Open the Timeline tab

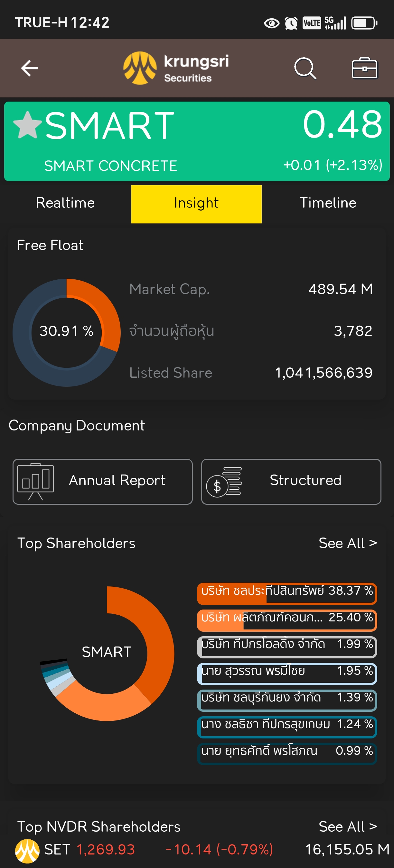(x=328, y=203)
